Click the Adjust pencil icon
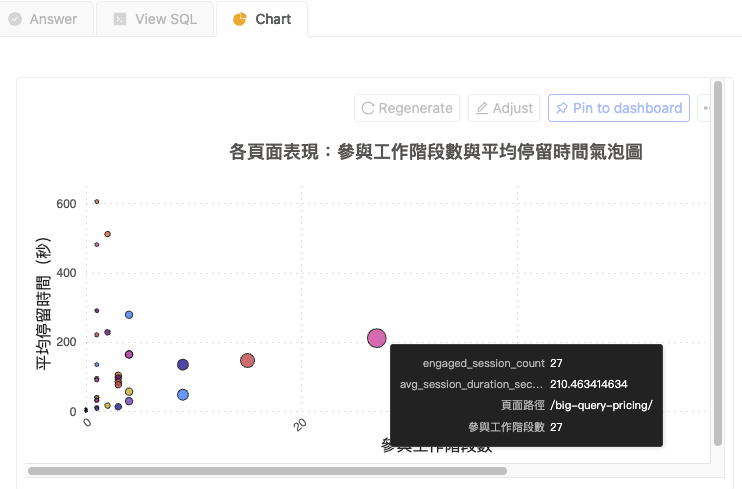The image size is (742, 489). click(x=482, y=108)
